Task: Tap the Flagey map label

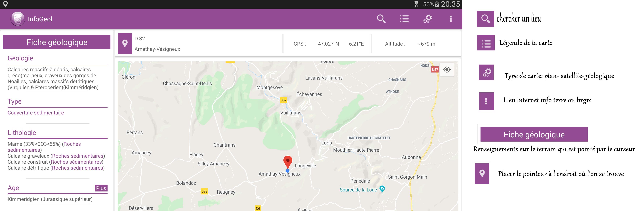Action: (x=196, y=155)
